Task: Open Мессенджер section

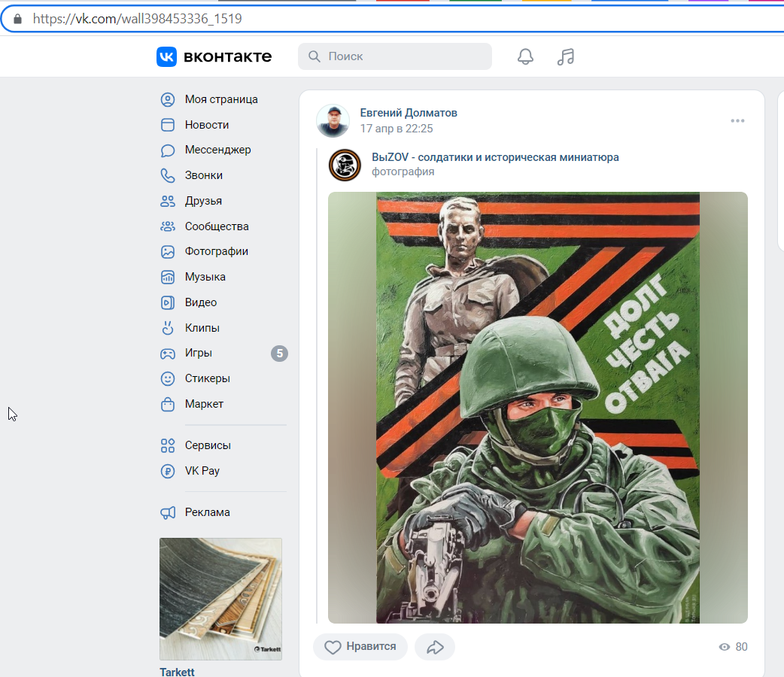Action: click(x=218, y=150)
